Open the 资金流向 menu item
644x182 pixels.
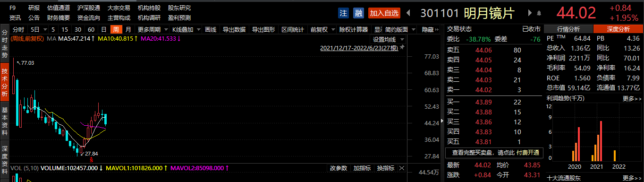click(x=89, y=18)
